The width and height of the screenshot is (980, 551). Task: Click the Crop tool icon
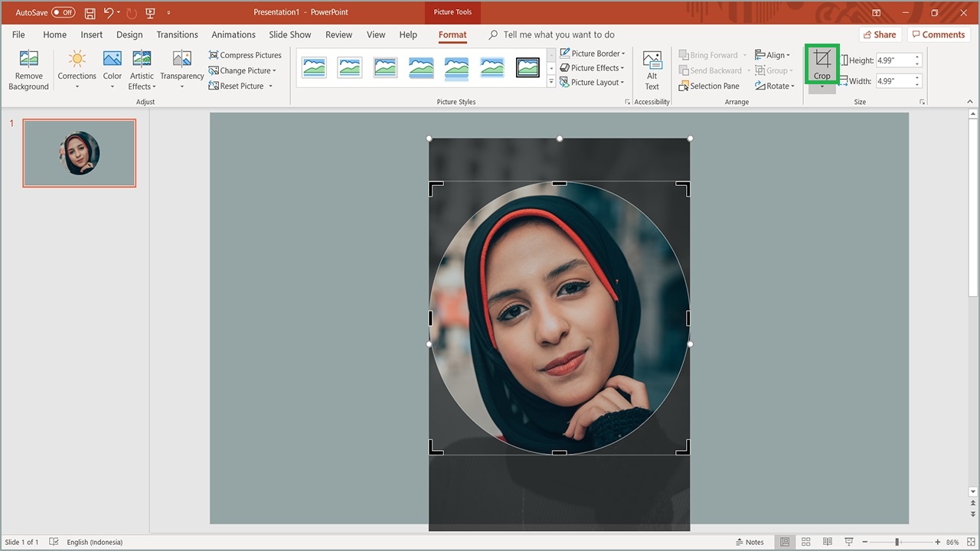[822, 60]
